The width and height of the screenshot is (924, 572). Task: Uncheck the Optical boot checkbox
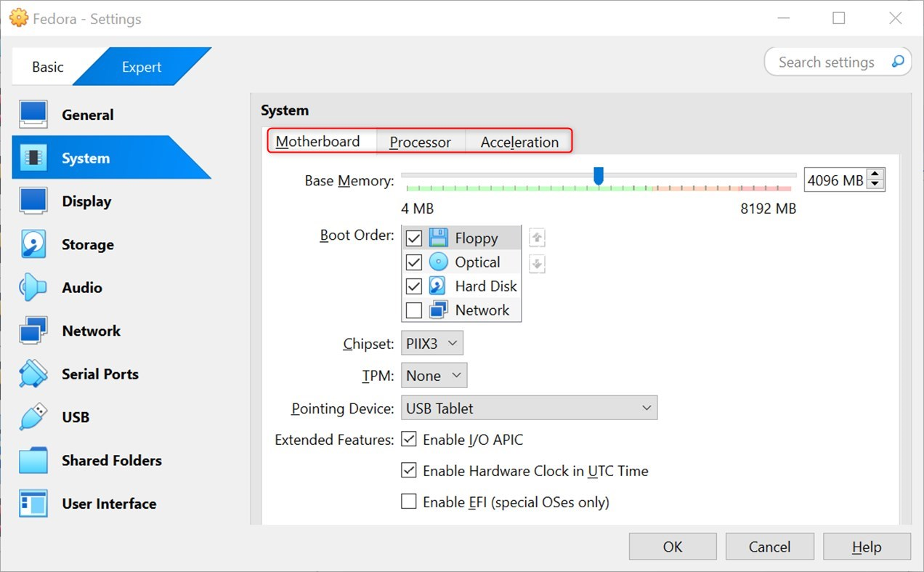click(x=414, y=262)
